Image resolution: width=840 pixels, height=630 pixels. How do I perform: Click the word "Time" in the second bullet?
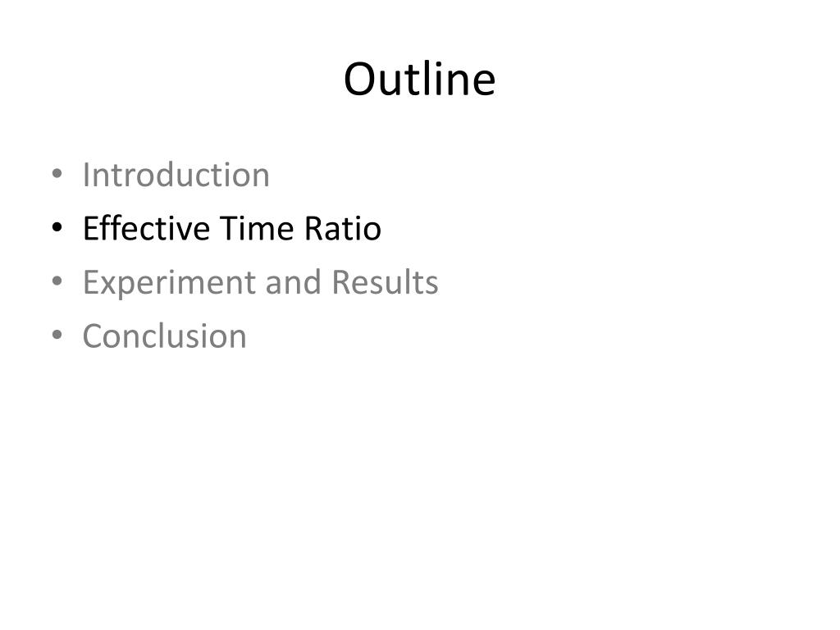pyautogui.click(x=257, y=228)
